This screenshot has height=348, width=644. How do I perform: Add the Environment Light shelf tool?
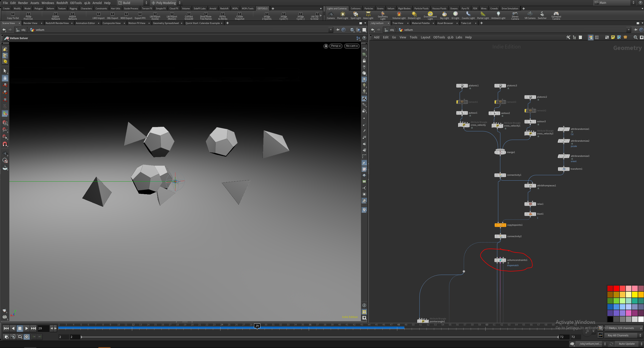[x=430, y=16]
